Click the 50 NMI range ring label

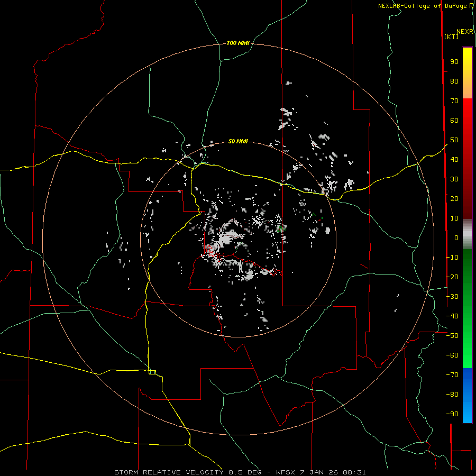click(238, 141)
